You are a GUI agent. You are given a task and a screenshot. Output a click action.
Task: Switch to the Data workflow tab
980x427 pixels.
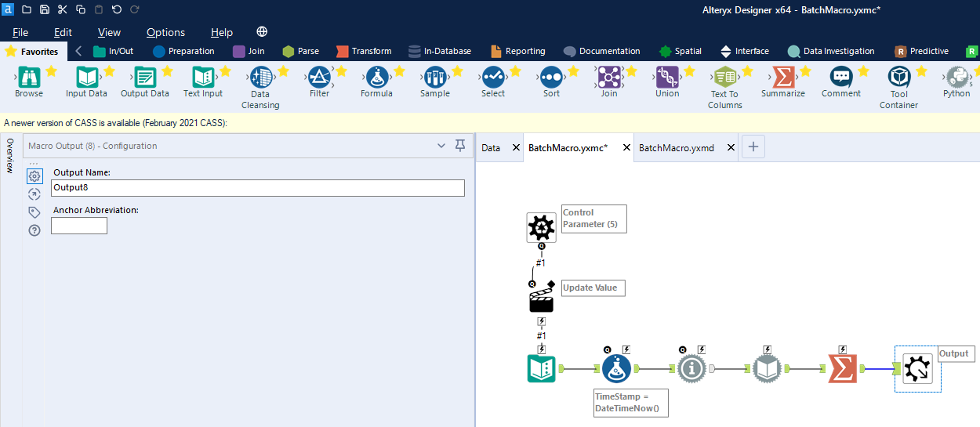491,147
